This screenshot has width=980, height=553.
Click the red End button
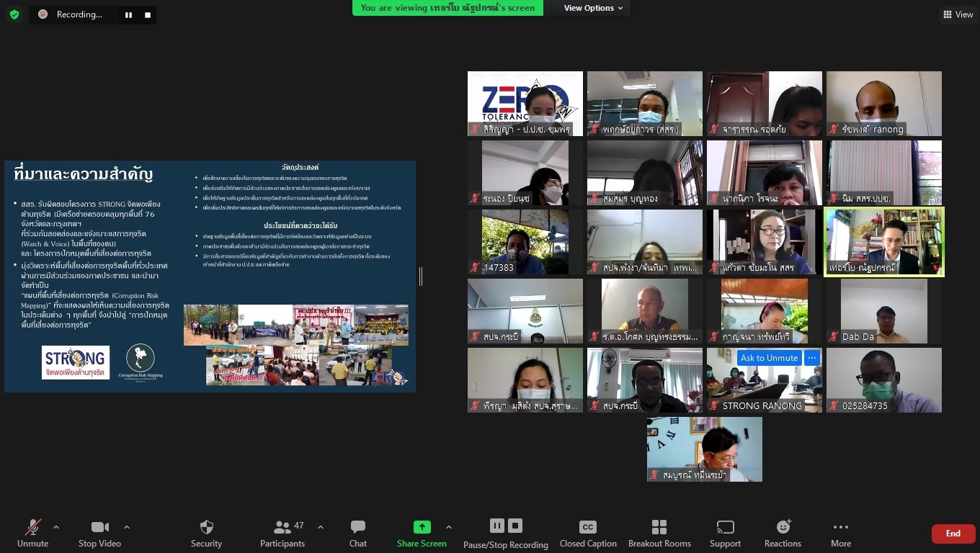coord(953,534)
